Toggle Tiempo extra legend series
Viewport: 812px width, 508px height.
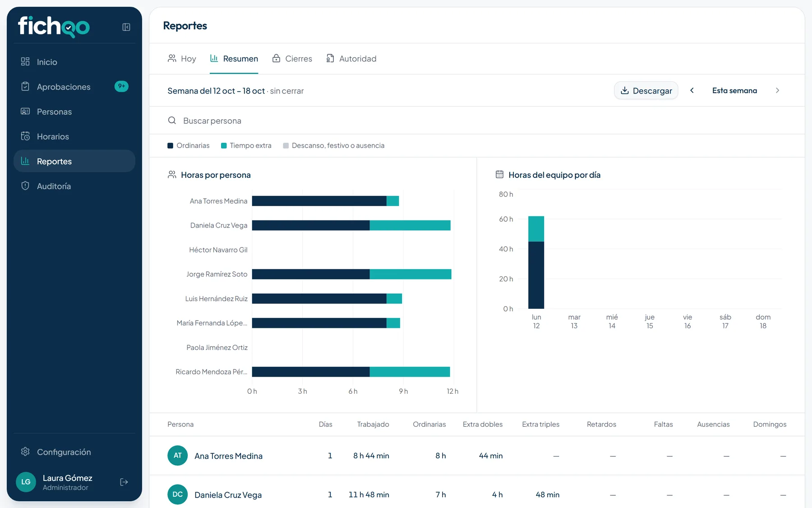pos(246,145)
